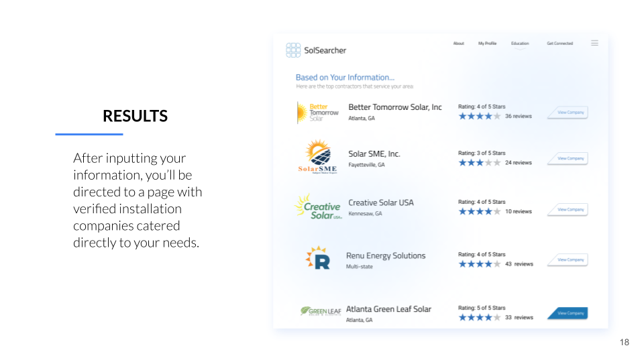View Company for Renu Energy Solutions
This screenshot has width=644, height=362.
tap(568, 260)
